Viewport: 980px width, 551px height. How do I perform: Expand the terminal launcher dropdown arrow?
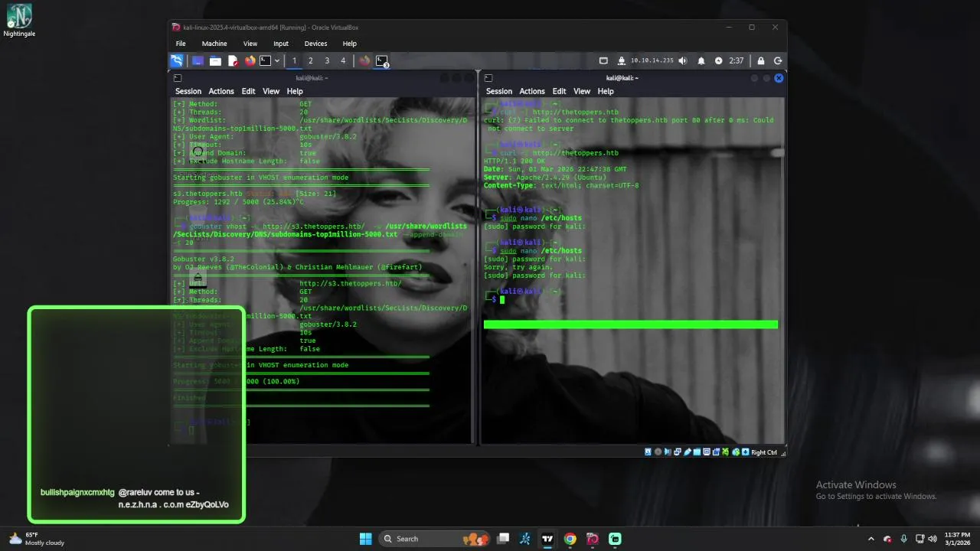click(276, 60)
